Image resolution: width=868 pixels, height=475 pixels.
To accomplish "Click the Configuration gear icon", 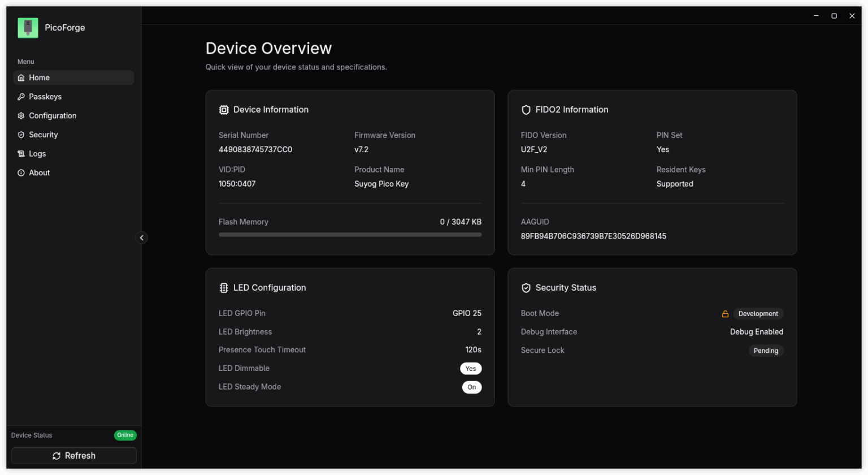I will coord(21,115).
